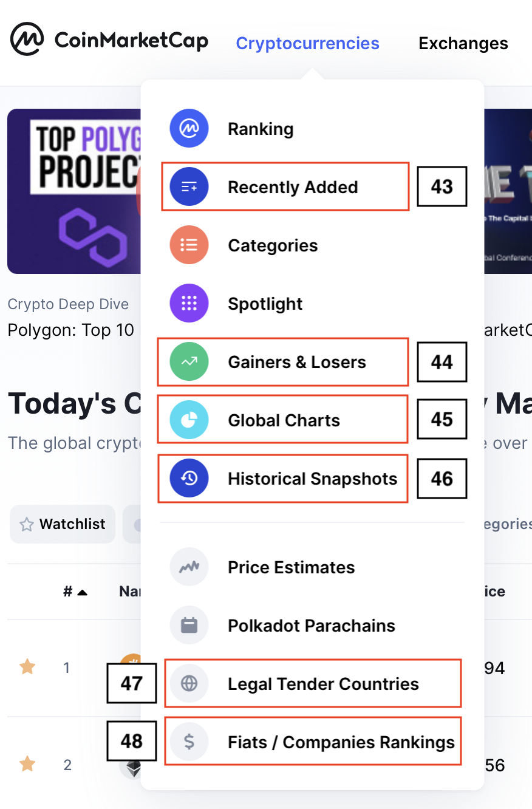
Task: Click the dollar-sign Fiats icon
Action: (x=189, y=742)
